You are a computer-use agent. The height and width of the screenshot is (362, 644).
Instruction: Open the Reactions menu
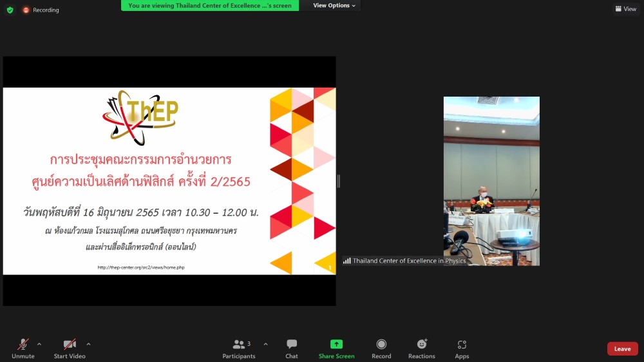point(422,345)
